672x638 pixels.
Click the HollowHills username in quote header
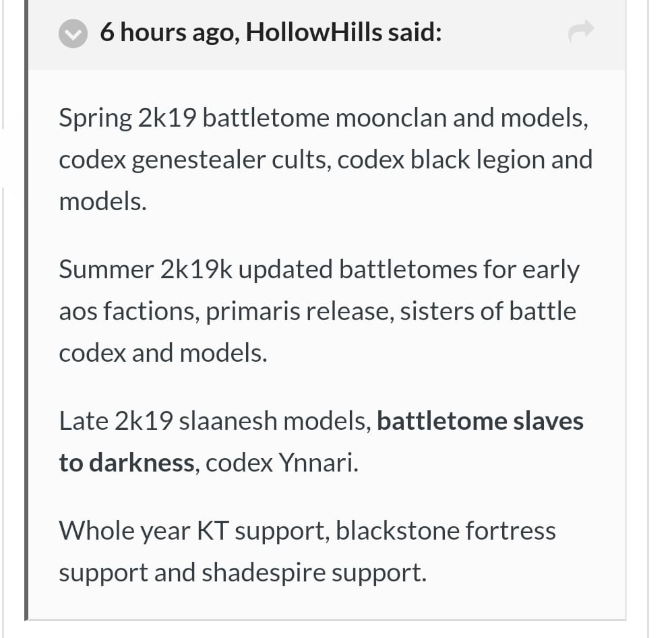[x=313, y=32]
